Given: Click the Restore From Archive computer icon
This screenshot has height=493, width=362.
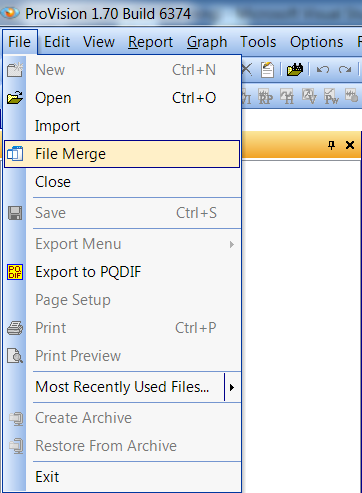Looking at the screenshot, I should coord(16,446).
